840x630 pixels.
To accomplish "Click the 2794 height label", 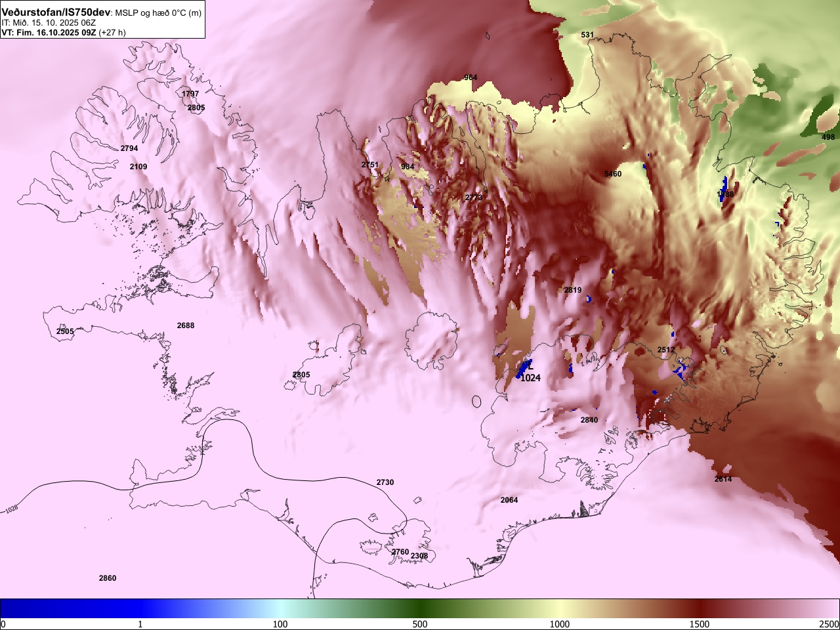I will click(129, 148).
